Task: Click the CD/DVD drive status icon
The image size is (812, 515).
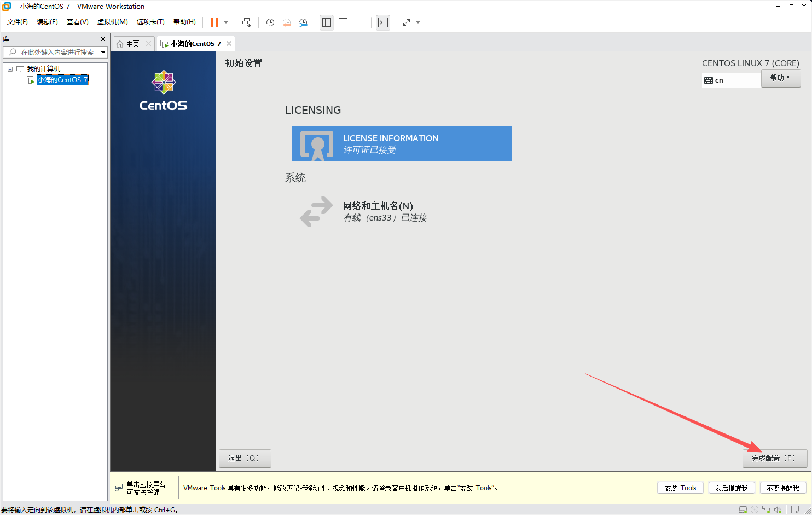Action: [x=755, y=510]
